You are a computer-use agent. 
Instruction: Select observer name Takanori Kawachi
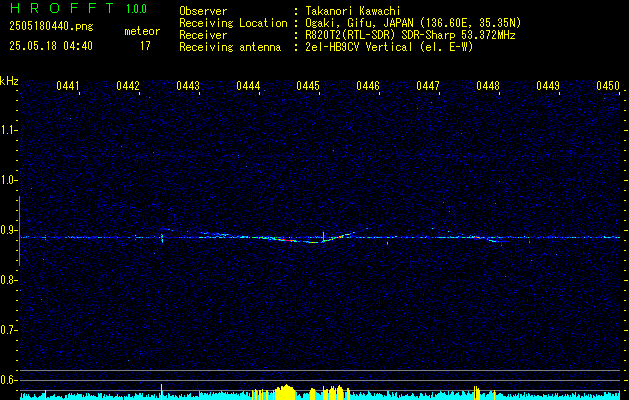[x=353, y=11]
